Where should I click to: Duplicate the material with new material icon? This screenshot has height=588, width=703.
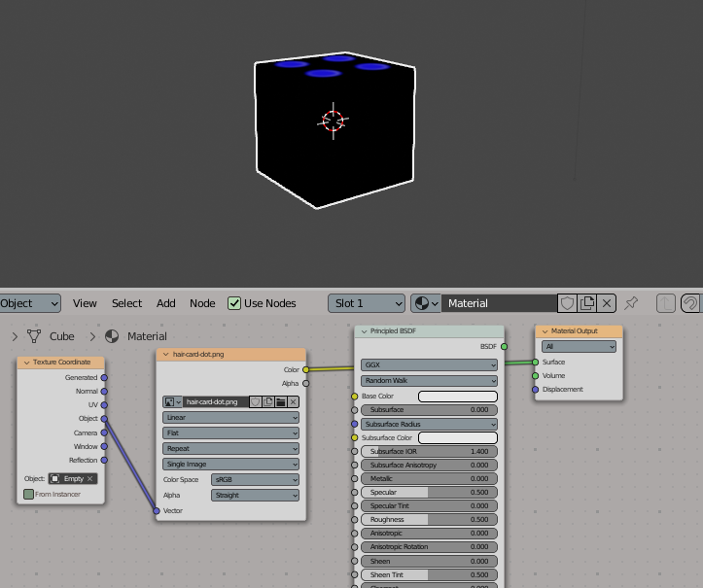[x=587, y=303]
